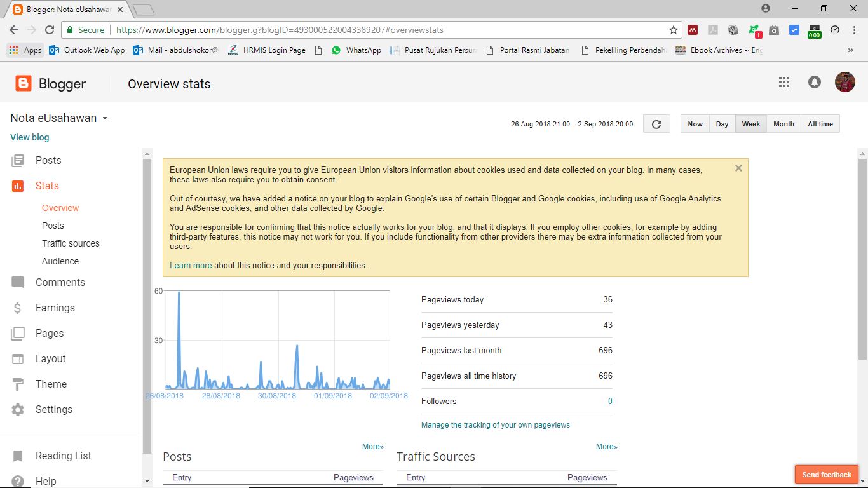Open the Outlook Web App bookmark
Image resolution: width=868 pixels, height=488 pixels.
(87, 50)
